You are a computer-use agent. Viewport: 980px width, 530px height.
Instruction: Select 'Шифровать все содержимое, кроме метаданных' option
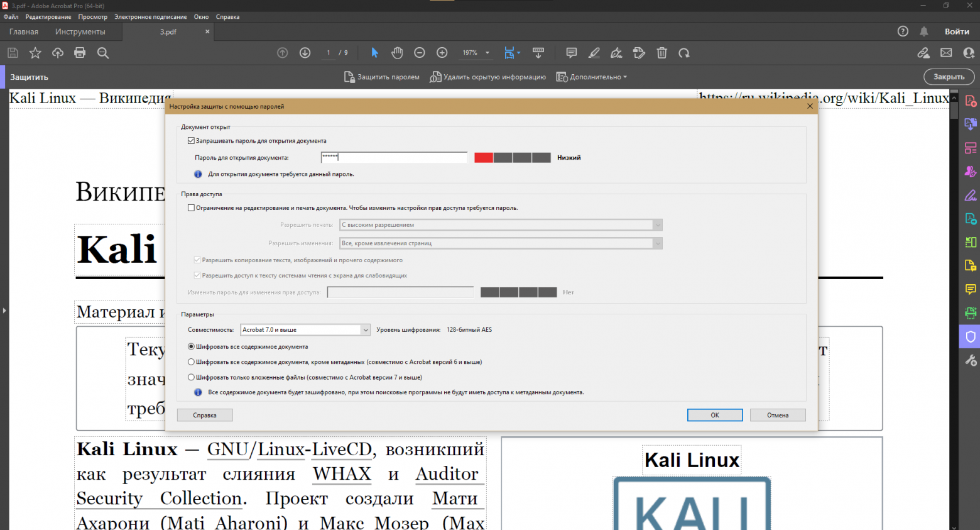pos(191,362)
